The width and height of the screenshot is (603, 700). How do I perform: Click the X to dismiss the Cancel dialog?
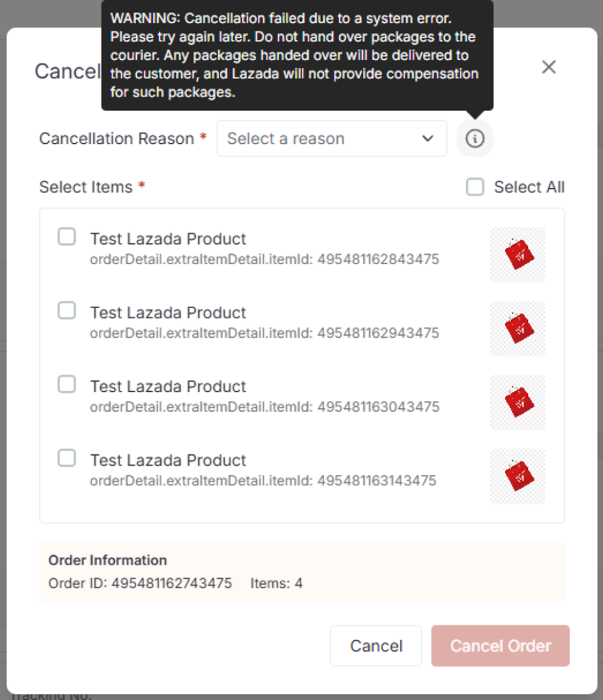click(548, 67)
